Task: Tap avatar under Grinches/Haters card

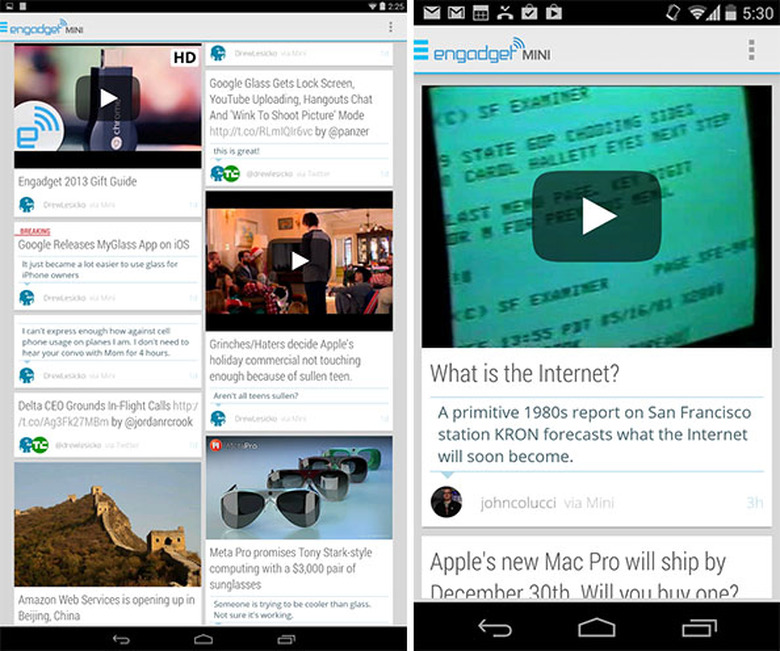Action: coord(218,418)
